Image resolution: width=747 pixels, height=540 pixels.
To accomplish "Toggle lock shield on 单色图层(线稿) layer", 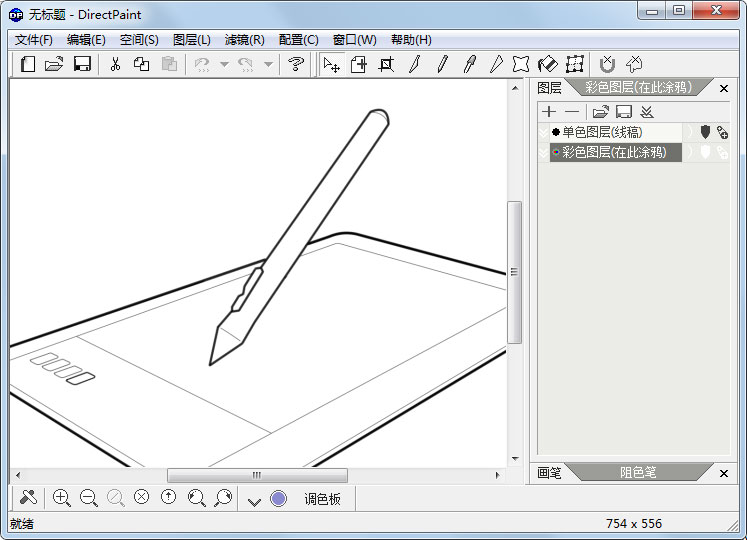I will tap(705, 132).
